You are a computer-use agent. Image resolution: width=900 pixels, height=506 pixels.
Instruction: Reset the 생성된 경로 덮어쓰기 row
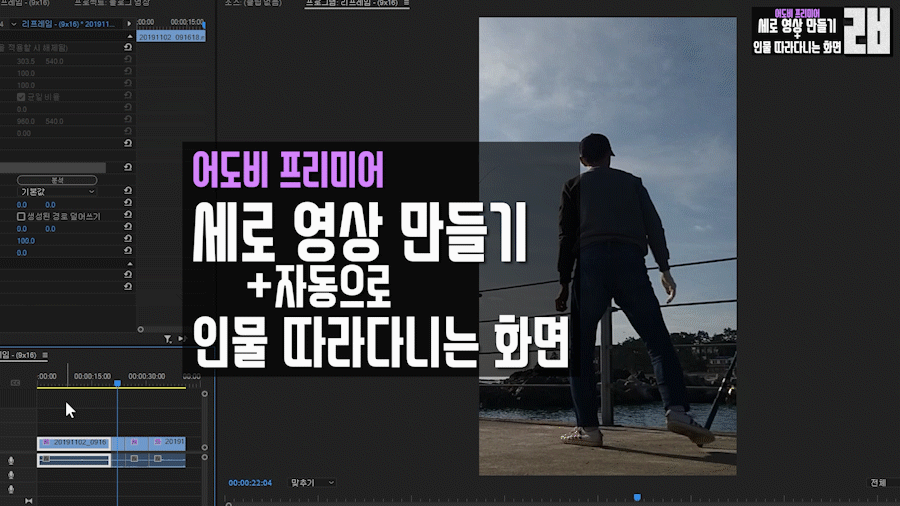pyautogui.click(x=127, y=215)
